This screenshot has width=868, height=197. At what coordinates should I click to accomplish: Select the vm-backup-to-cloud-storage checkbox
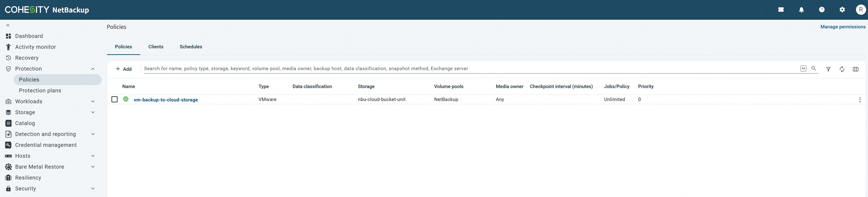tap(115, 99)
